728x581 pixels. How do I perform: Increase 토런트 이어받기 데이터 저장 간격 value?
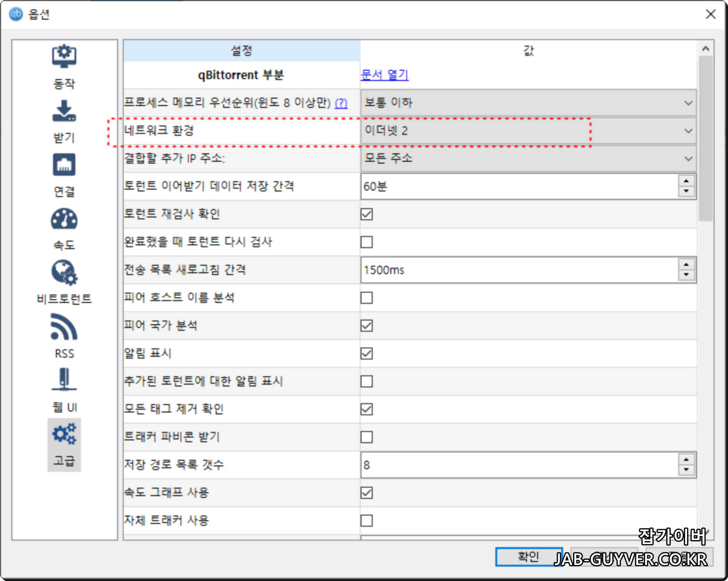(x=686, y=181)
